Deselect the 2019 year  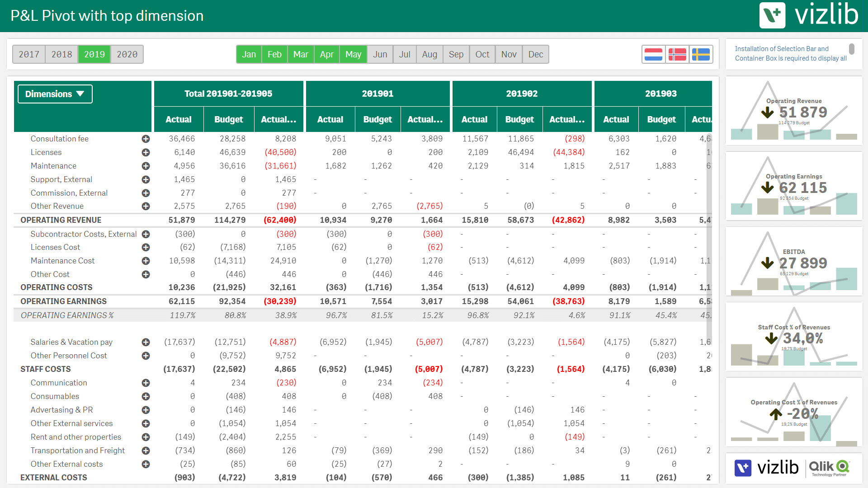click(x=94, y=54)
